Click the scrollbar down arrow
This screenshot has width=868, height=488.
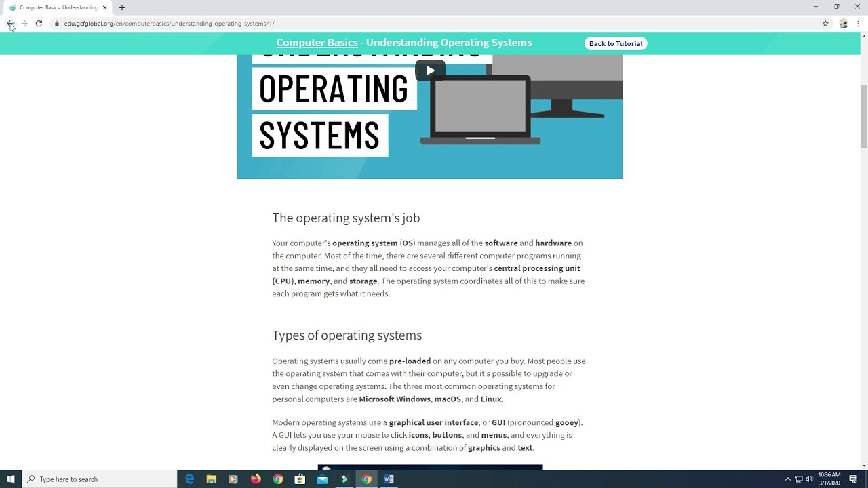click(864, 466)
